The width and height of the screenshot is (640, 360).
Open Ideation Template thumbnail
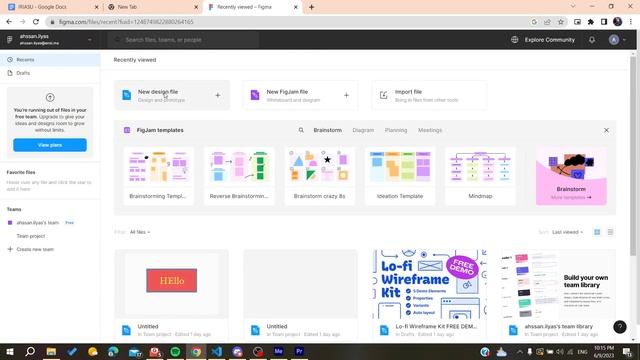coord(400,176)
